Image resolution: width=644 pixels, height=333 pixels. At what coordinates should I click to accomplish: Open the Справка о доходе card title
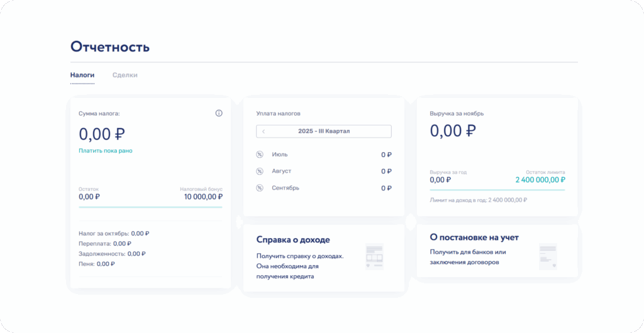click(x=293, y=239)
